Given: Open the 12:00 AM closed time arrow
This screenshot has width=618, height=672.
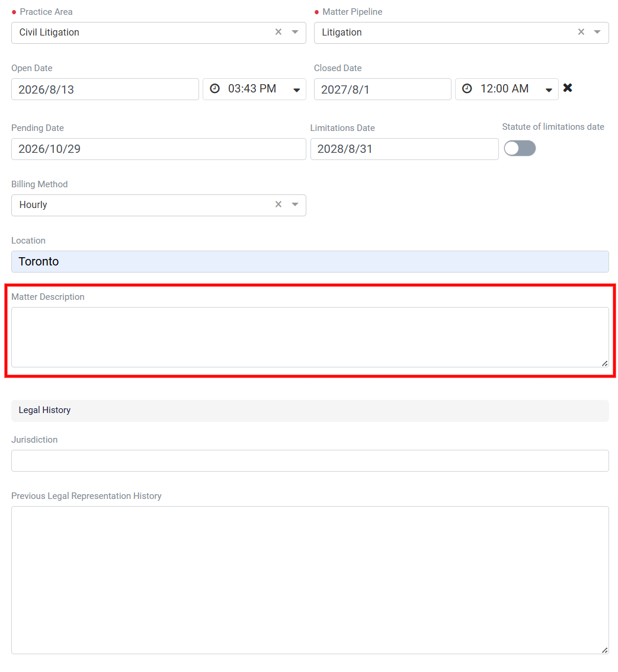Looking at the screenshot, I should (x=549, y=90).
